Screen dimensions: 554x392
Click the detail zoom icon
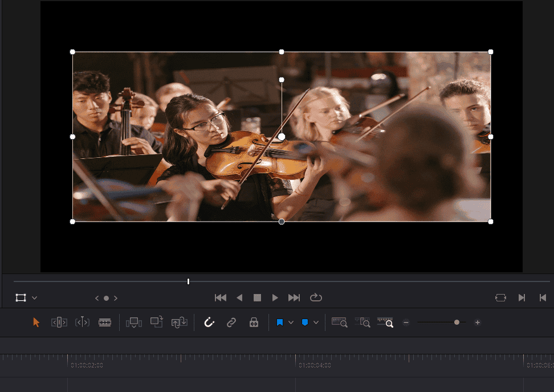click(x=362, y=322)
